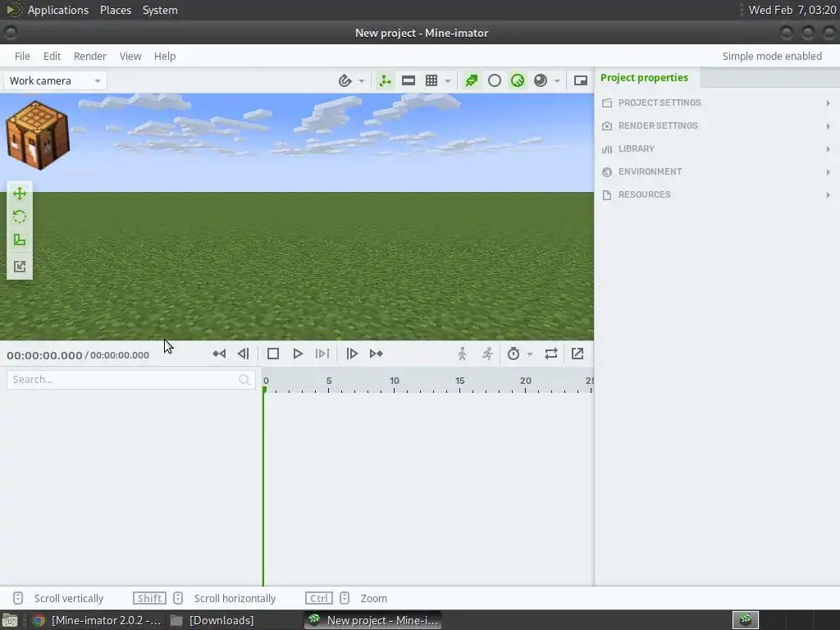This screenshot has width=840, height=630.
Task: Open the Edit menu
Action: 52,57
